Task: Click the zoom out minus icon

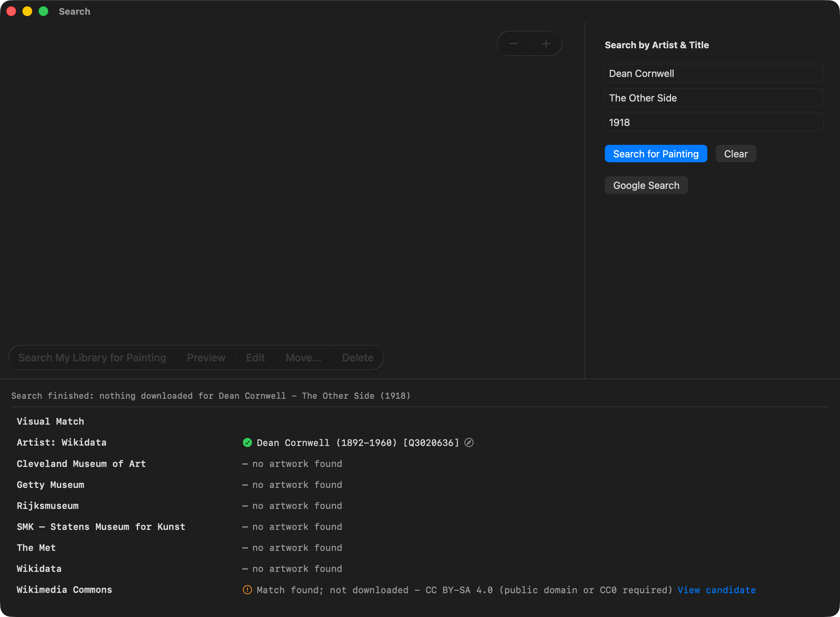Action: coord(513,44)
